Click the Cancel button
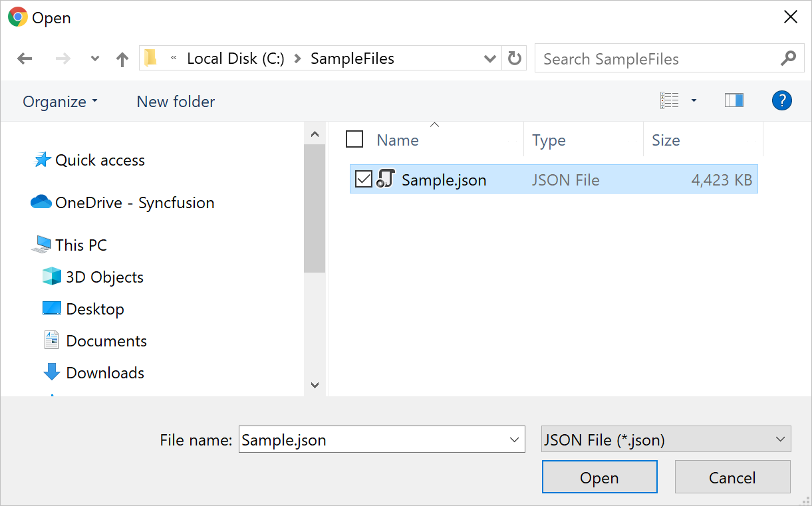The width and height of the screenshot is (812, 506). [733, 477]
